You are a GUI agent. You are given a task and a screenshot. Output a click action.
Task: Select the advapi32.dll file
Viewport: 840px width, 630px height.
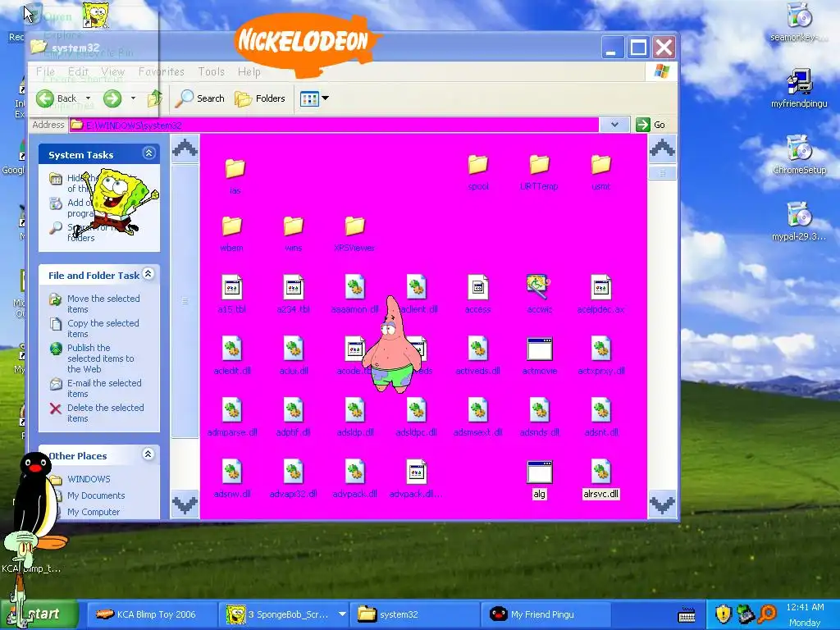[293, 479]
